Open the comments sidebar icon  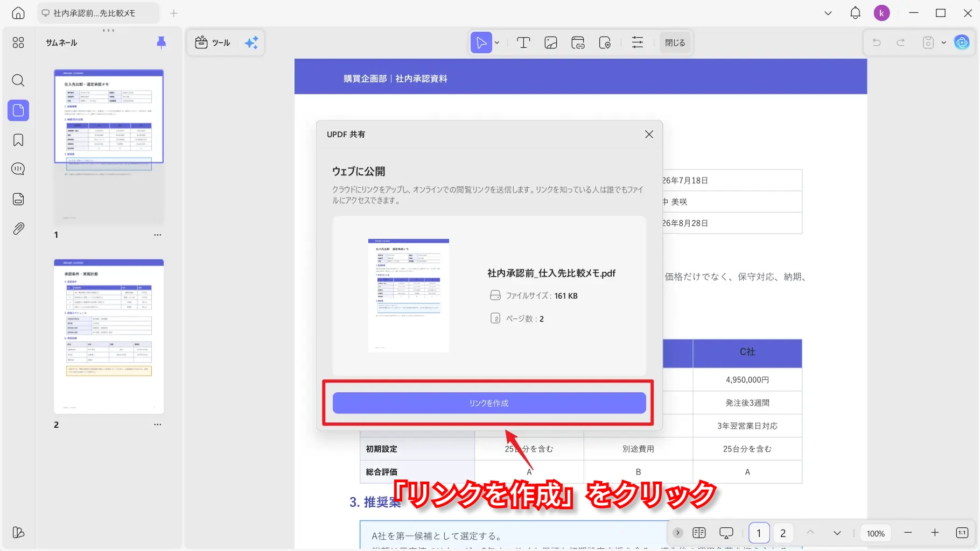(18, 169)
